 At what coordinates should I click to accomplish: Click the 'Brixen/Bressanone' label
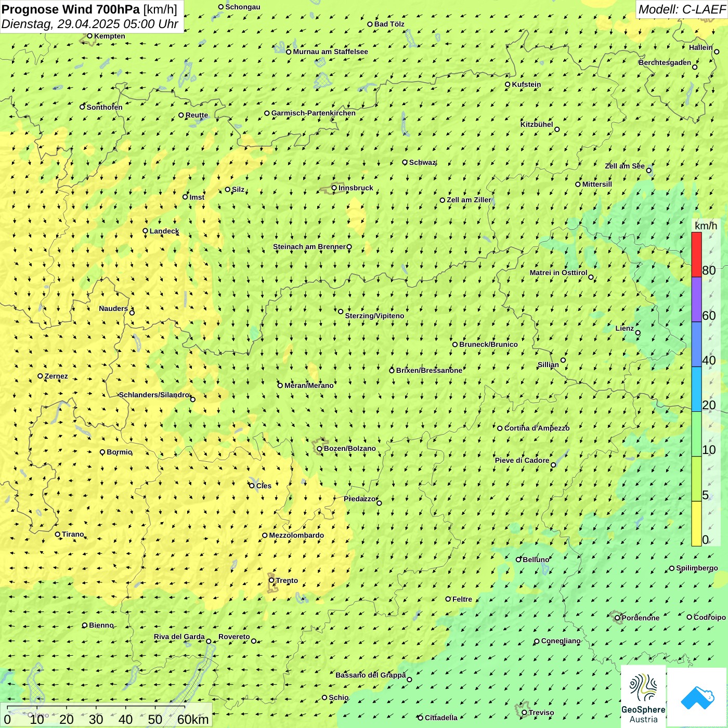(x=429, y=370)
